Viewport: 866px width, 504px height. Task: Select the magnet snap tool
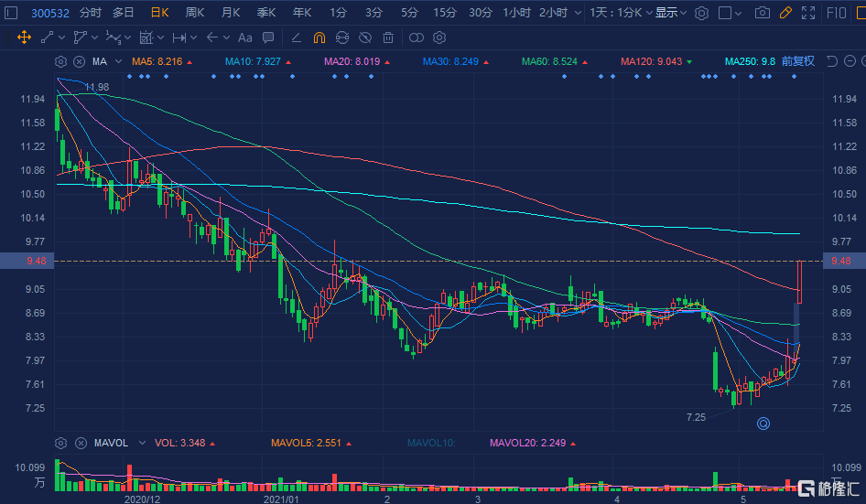(319, 38)
